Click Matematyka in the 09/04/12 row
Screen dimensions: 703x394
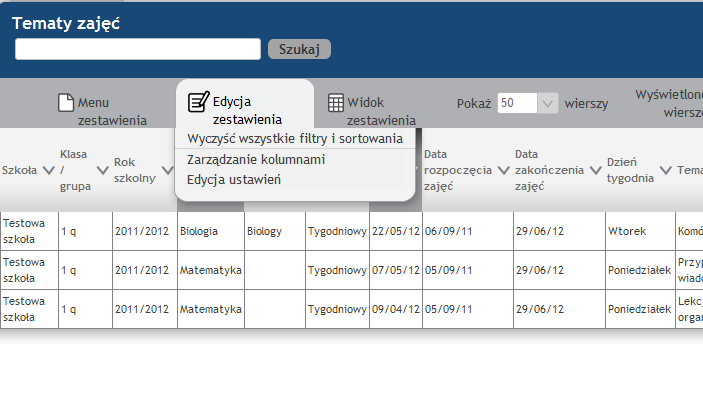click(211, 309)
